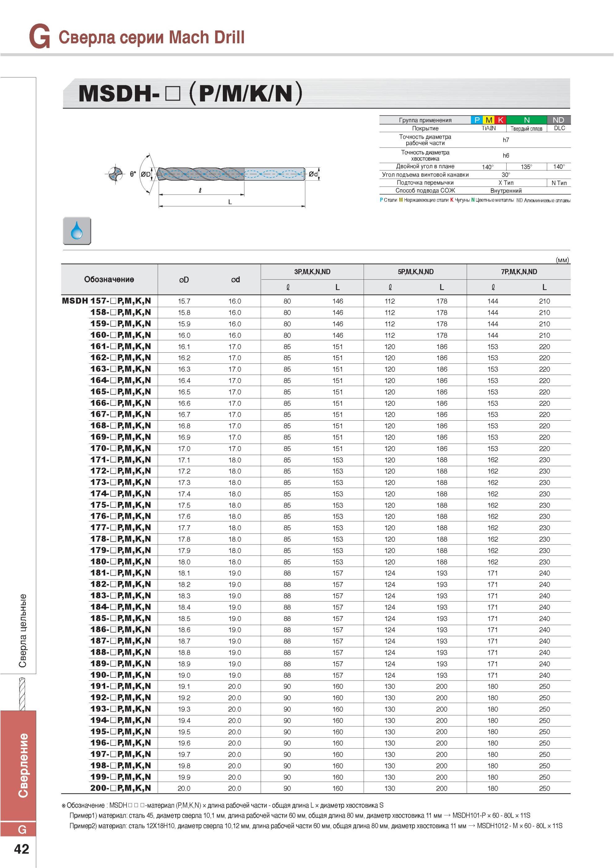Click the designation "200-□P,M,K,N"
This screenshot has height=868, width=614.
click(121, 788)
